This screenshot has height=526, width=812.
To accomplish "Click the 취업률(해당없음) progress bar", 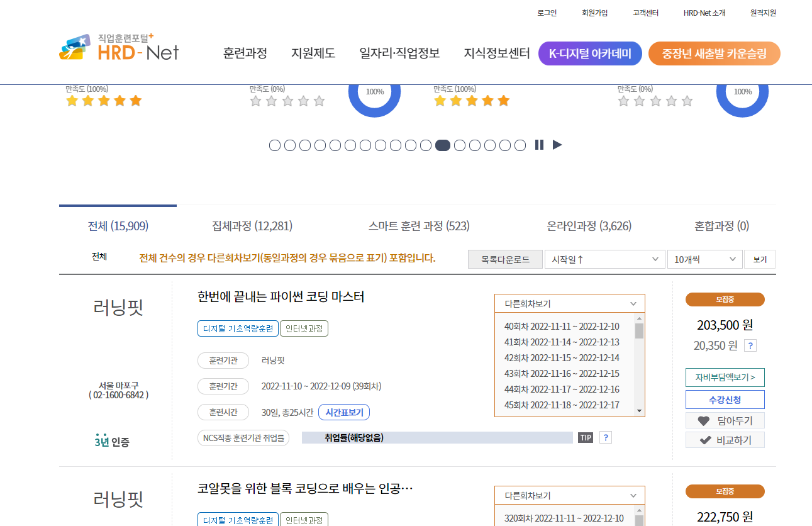I will click(x=437, y=438).
